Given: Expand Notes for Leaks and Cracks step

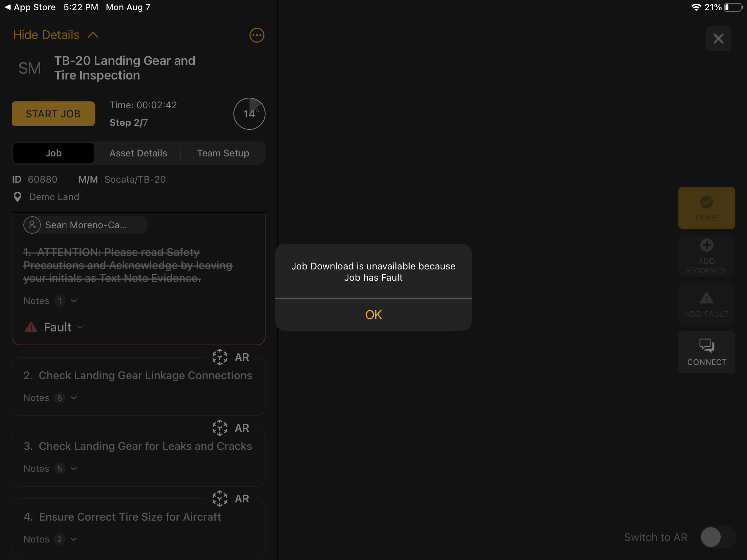Looking at the screenshot, I should [x=74, y=468].
